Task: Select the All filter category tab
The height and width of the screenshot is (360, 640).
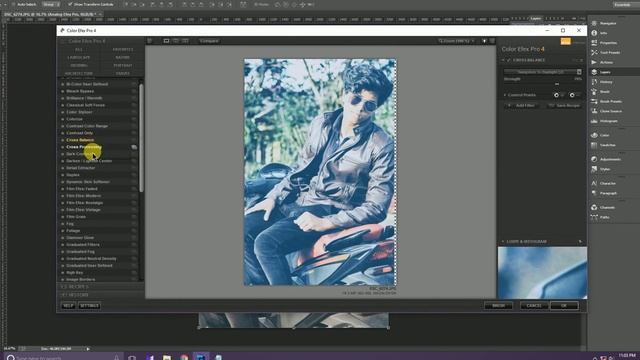Action: pyautogui.click(x=78, y=49)
